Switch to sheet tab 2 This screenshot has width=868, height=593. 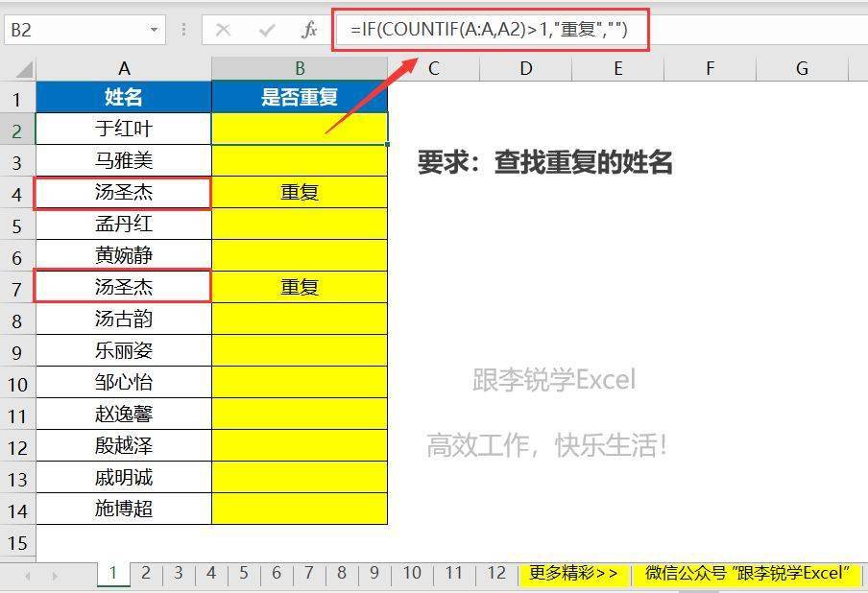pyautogui.click(x=146, y=573)
